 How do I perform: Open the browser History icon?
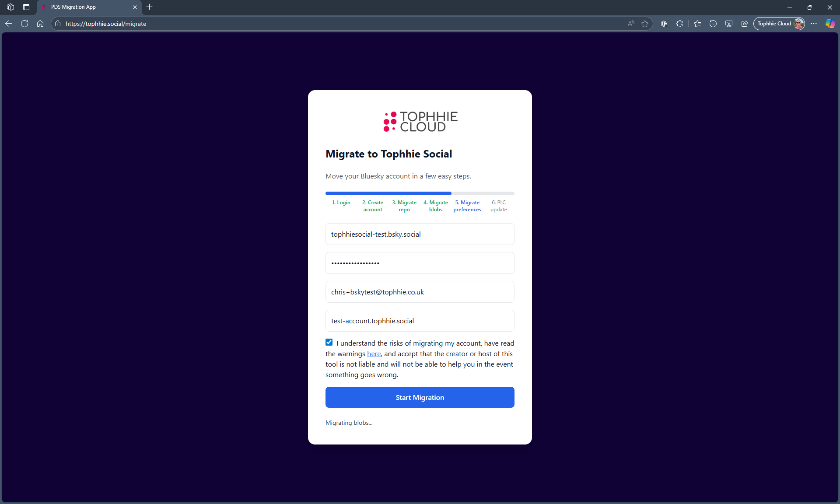[713, 24]
